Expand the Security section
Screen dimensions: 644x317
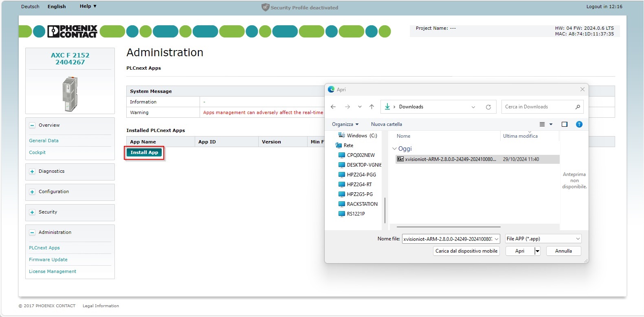pos(32,212)
